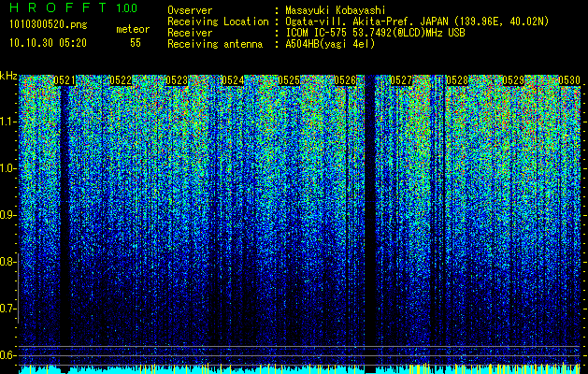Click the Receiving Location value text

(417, 22)
